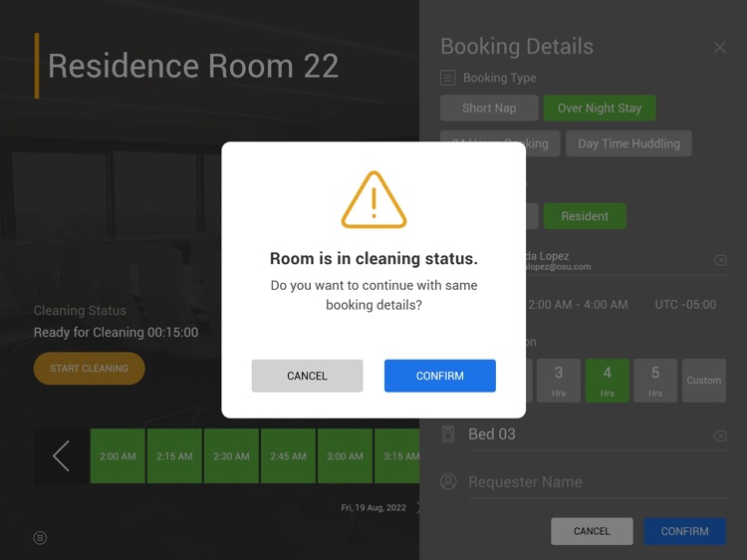Select the 2:30 AM time slot
The image size is (747, 560).
pos(231,456)
